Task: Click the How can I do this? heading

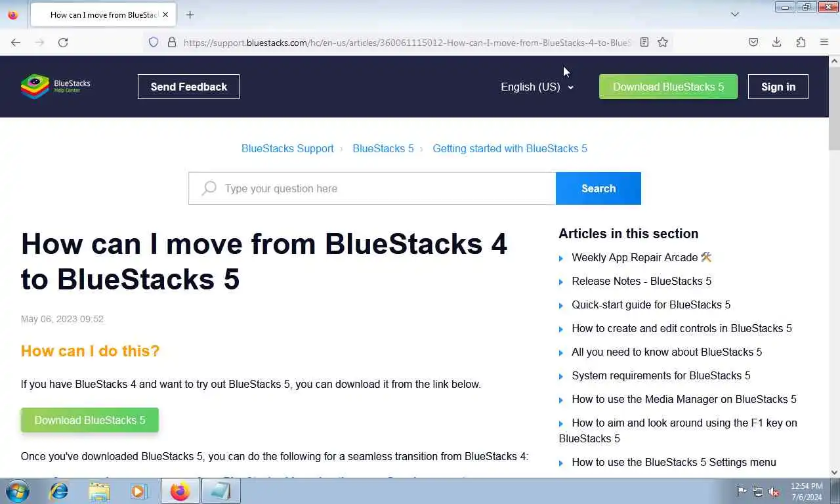Action: pos(90,351)
